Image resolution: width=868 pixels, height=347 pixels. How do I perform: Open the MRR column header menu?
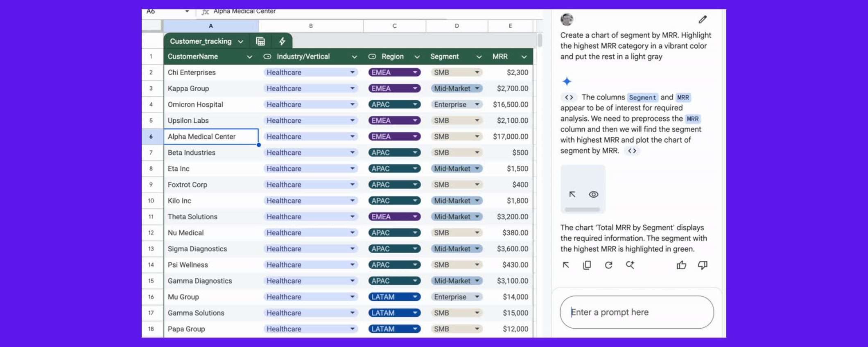(524, 57)
